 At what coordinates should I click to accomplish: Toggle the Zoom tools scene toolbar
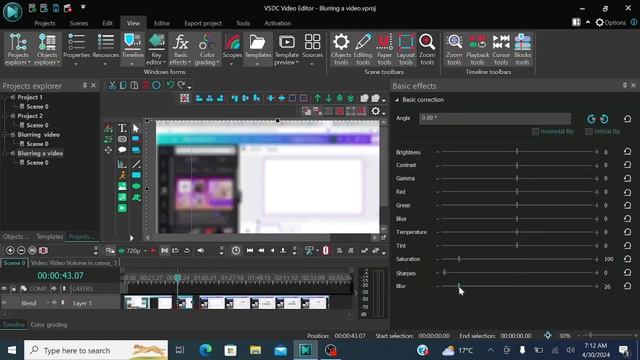click(x=427, y=49)
